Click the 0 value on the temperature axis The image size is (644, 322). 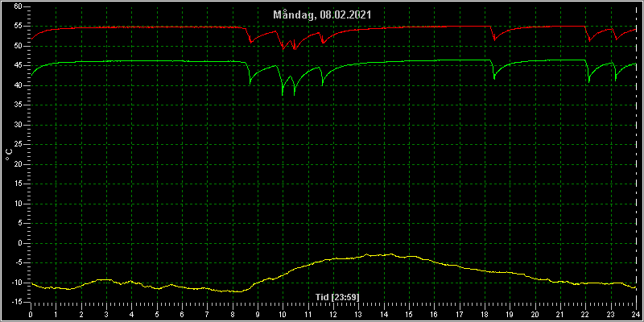point(19,243)
